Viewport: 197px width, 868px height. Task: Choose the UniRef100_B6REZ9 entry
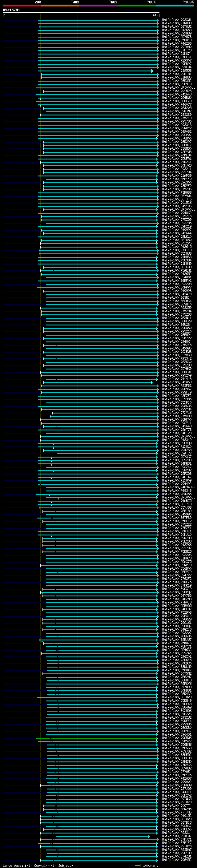(x=176, y=101)
